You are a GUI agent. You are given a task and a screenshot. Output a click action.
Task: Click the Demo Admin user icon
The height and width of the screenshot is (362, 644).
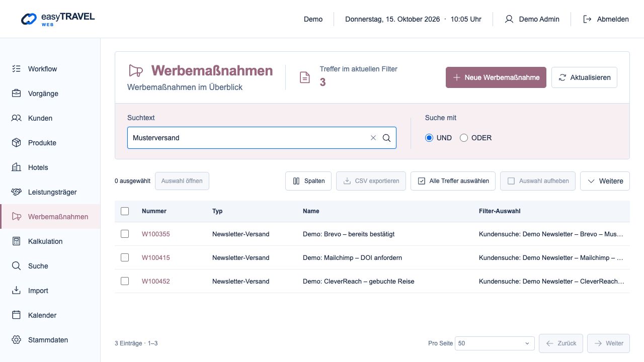click(x=509, y=19)
